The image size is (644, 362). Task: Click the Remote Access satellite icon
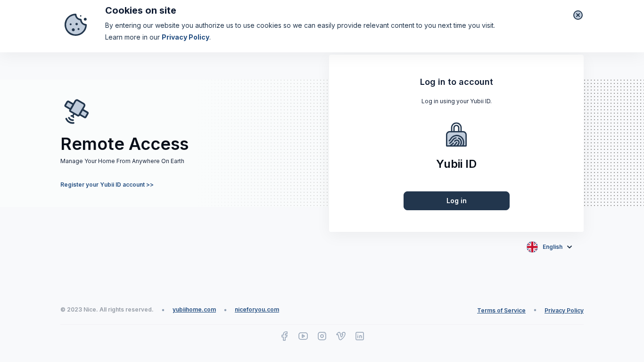pyautogui.click(x=76, y=112)
